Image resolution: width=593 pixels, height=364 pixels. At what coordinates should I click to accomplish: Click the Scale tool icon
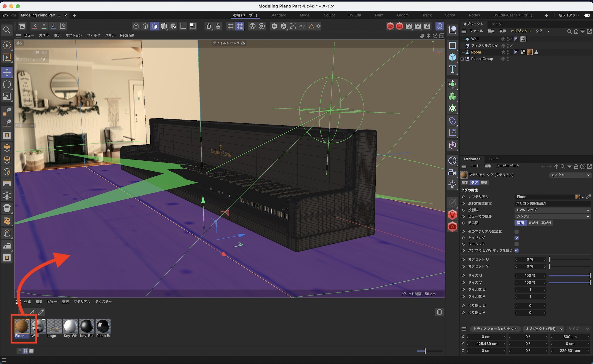[7, 97]
